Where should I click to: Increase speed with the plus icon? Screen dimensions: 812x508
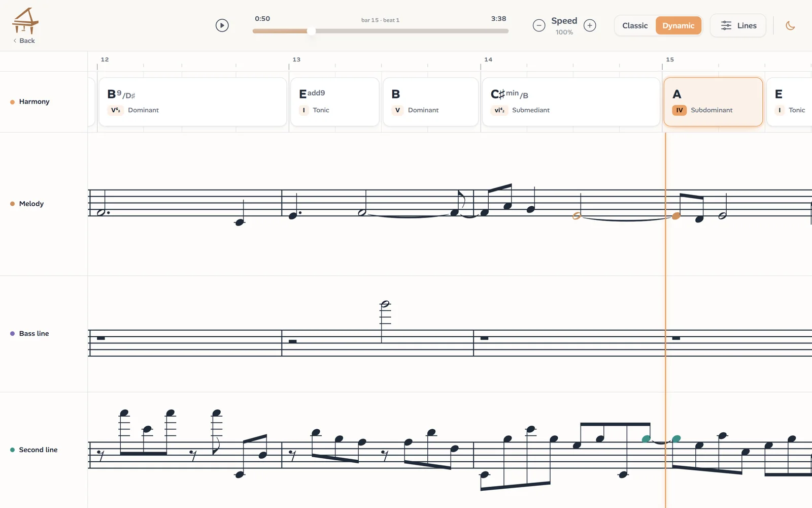pyautogui.click(x=590, y=25)
